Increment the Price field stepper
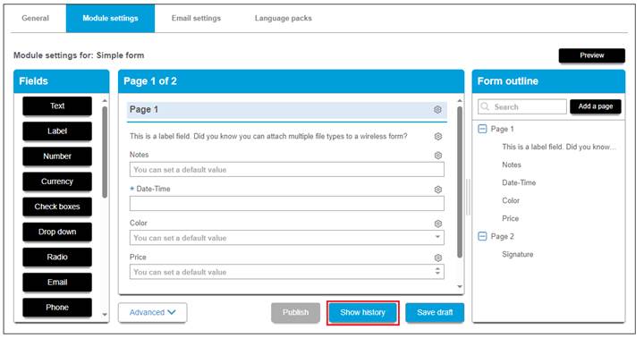Image resolution: width=644 pixels, height=338 pixels. tap(437, 268)
